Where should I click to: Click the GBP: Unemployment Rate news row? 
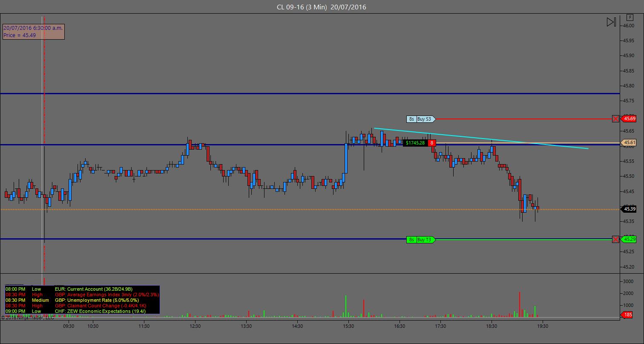point(82,300)
